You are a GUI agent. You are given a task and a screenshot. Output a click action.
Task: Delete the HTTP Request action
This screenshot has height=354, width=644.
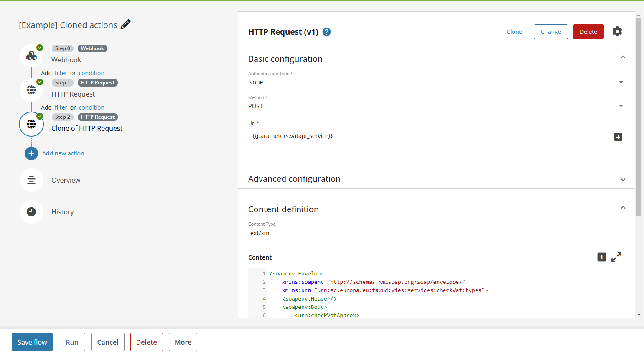588,32
